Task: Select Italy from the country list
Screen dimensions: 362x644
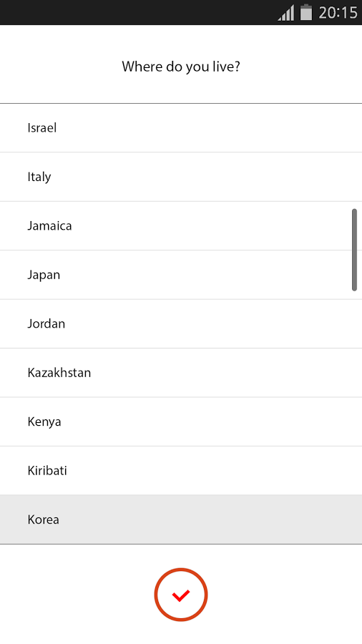Action: coord(181,177)
